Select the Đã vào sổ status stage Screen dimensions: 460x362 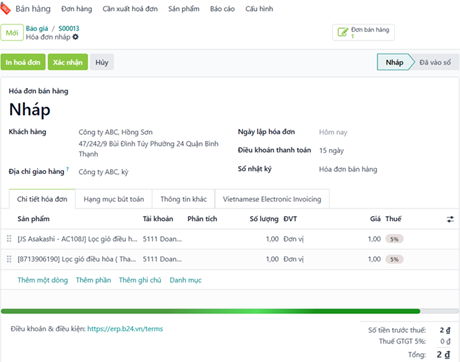435,62
